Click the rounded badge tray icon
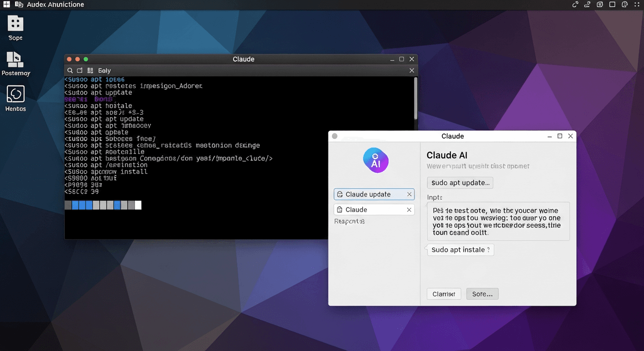644x351 pixels. 600,5
